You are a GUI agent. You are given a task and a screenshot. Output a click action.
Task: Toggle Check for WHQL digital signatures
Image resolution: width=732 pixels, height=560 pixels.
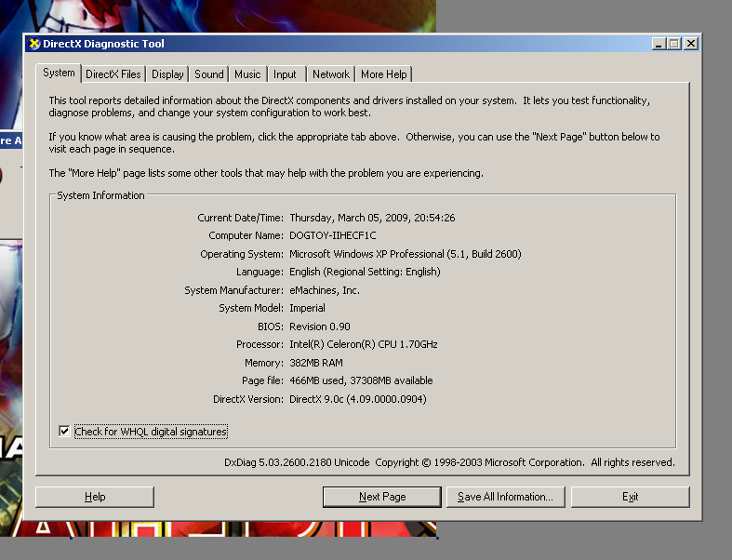64,432
